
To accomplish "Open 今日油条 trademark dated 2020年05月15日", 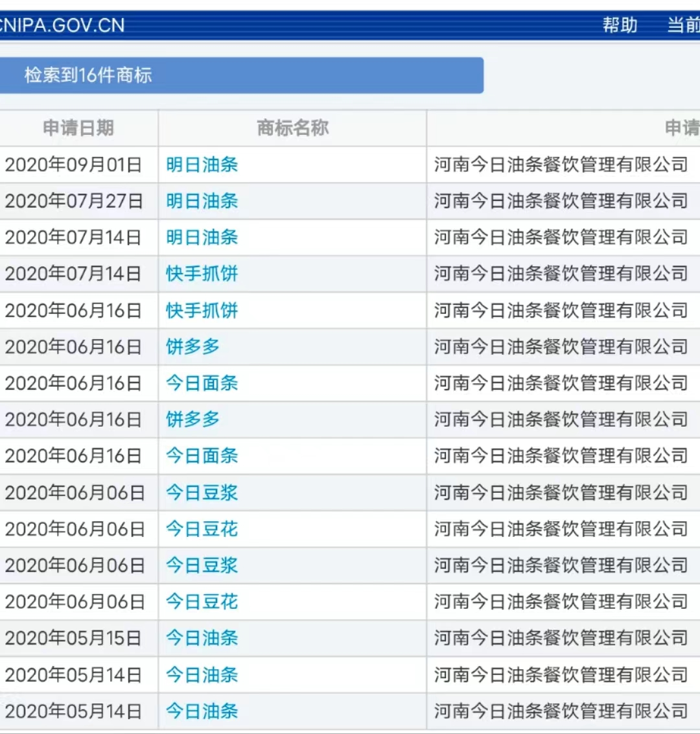I will (202, 639).
